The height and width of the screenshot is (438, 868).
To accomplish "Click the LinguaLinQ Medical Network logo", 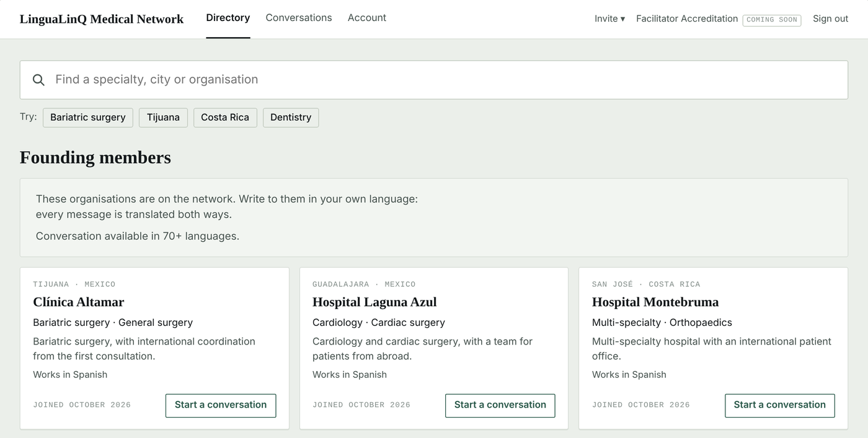I will (x=102, y=19).
